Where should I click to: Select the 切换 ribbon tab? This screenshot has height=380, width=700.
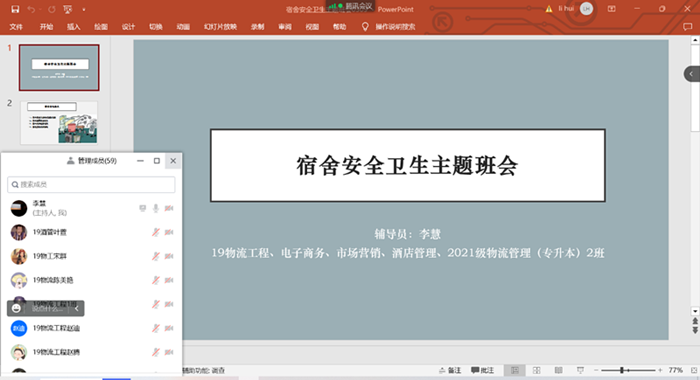click(x=155, y=27)
